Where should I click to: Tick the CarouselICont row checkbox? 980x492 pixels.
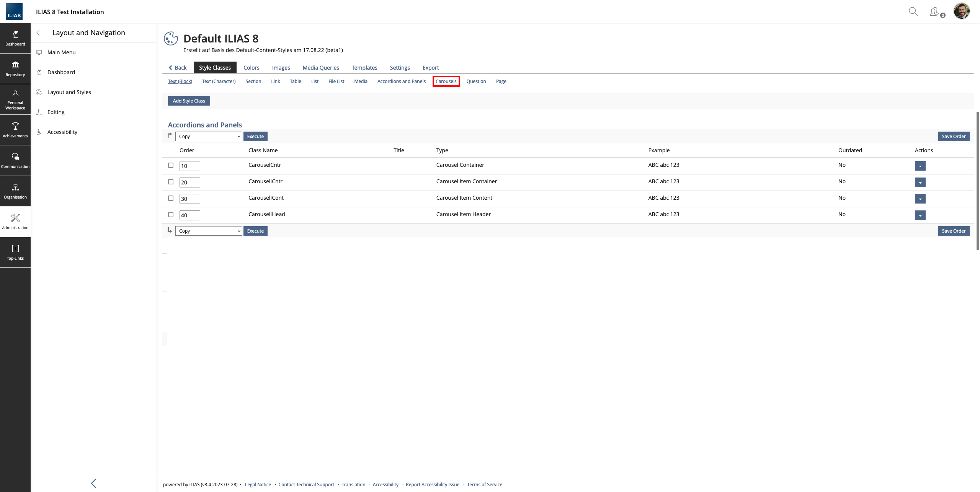tap(171, 198)
